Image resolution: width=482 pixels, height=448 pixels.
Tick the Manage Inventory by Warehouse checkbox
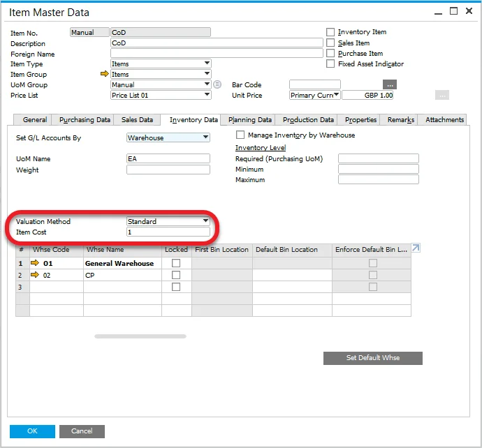coord(241,135)
